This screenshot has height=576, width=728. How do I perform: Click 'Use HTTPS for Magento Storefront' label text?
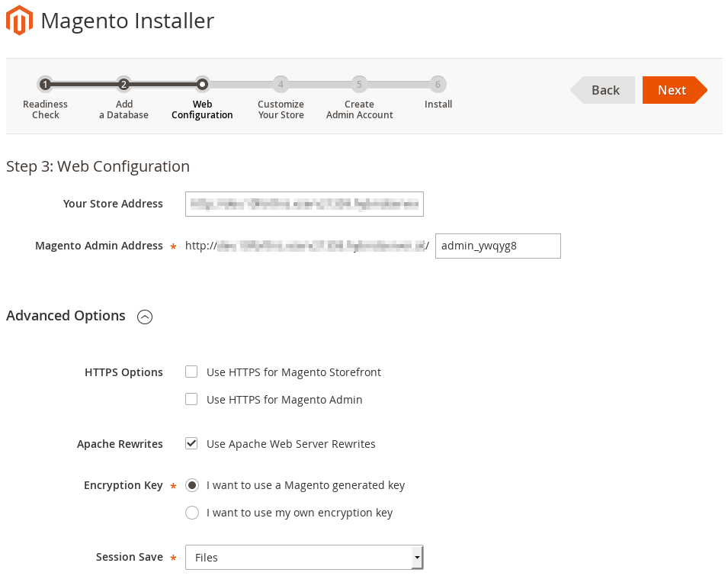coord(293,372)
